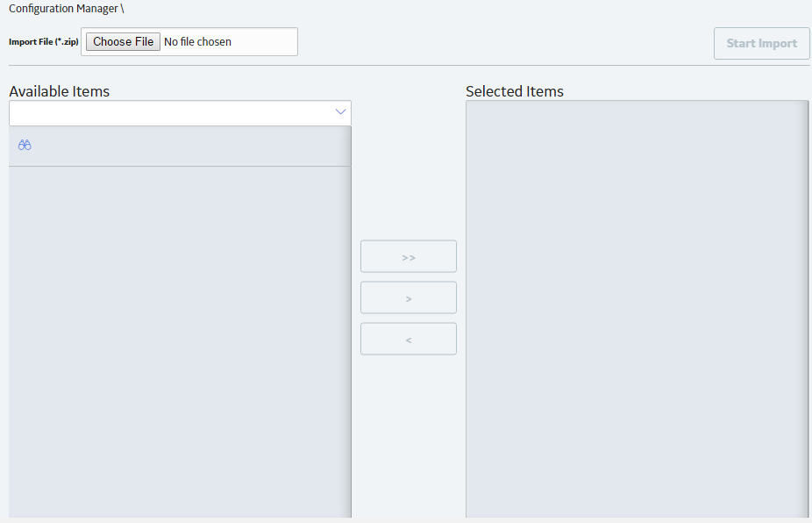Click the Choose File button
Viewport: 812px width, 523px height.
click(123, 41)
